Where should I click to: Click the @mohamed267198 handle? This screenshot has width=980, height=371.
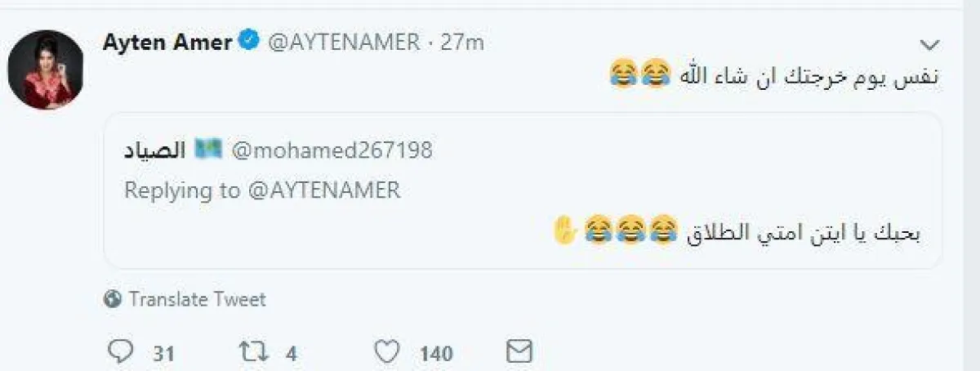coord(332,150)
